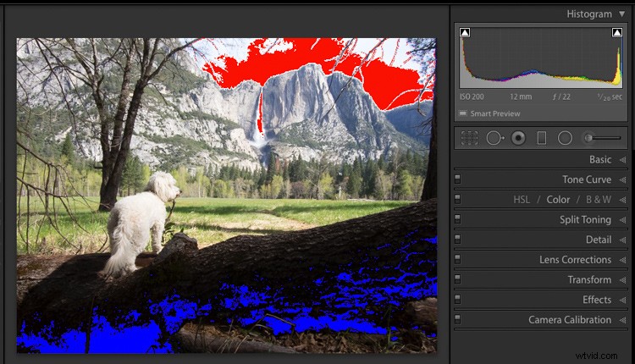635x364 pixels.
Task: Toggle the Split Toning panel on/off switch
Action: pyautogui.click(x=457, y=219)
